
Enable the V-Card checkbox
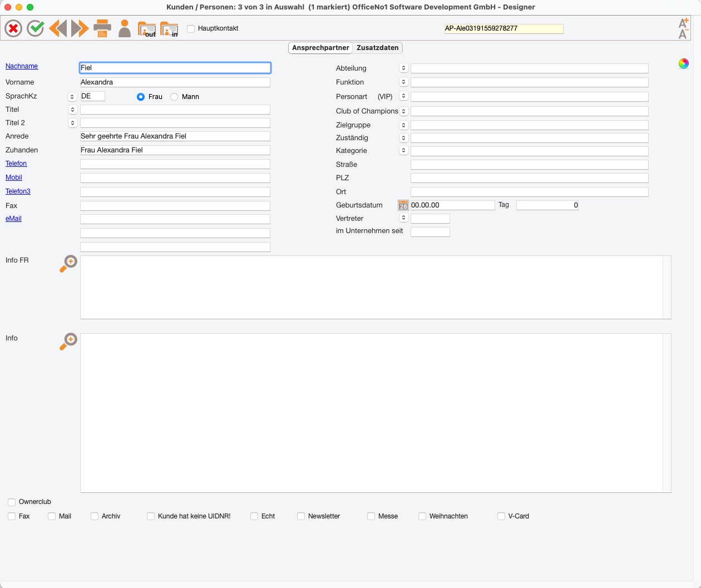[501, 516]
